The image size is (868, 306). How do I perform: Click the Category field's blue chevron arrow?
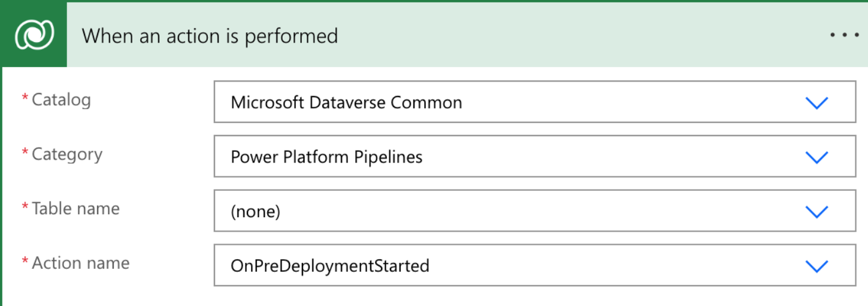point(816,157)
